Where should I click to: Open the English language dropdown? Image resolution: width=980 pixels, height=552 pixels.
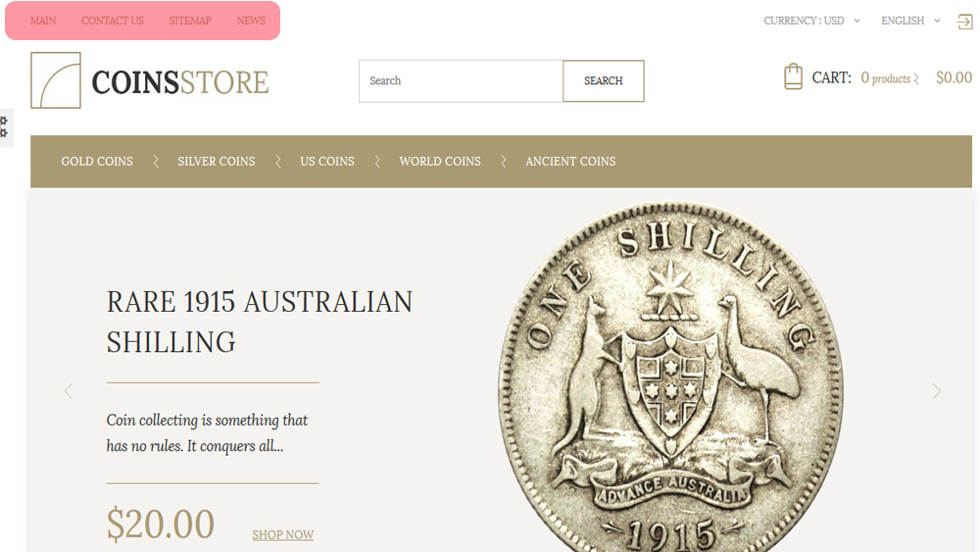910,21
